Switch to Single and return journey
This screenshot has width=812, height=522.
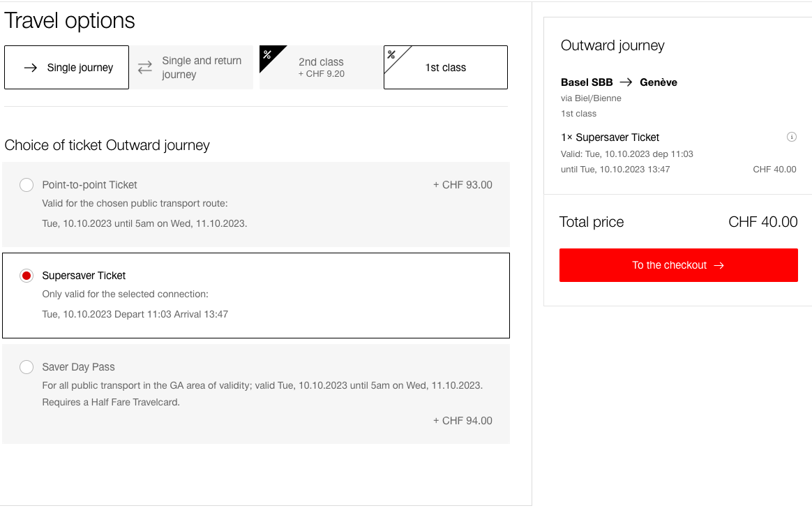click(x=191, y=67)
